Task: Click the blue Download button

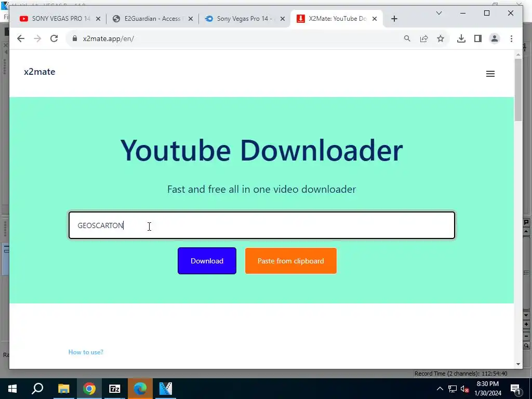Action: [207, 261]
